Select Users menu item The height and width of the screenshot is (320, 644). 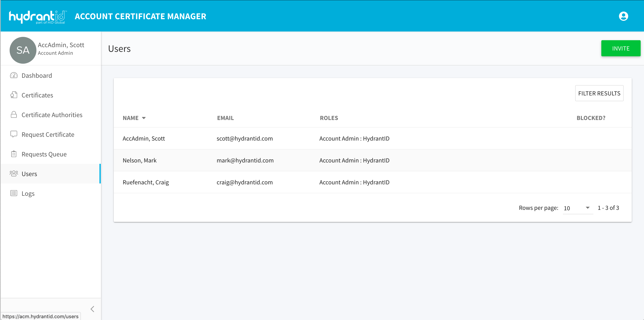pyautogui.click(x=51, y=174)
